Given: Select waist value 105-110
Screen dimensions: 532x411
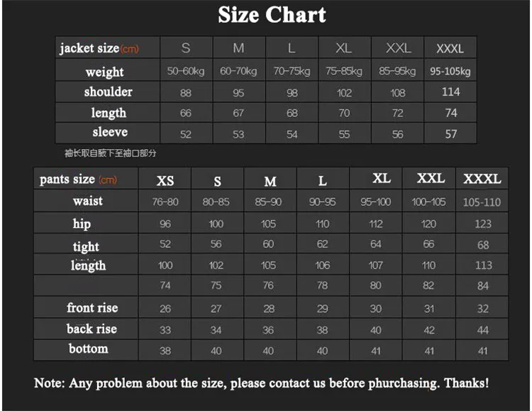Looking at the screenshot, I should pyautogui.click(x=482, y=202).
